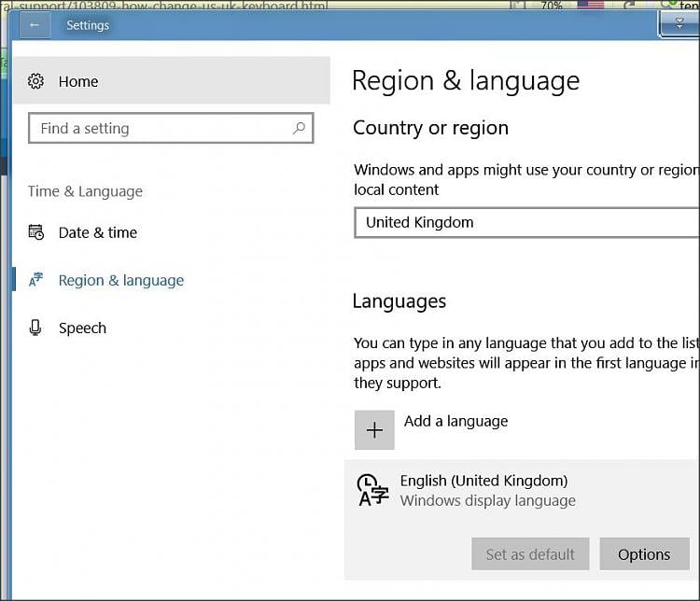700x601 pixels.
Task: Click the Country or region heading
Action: [x=430, y=128]
